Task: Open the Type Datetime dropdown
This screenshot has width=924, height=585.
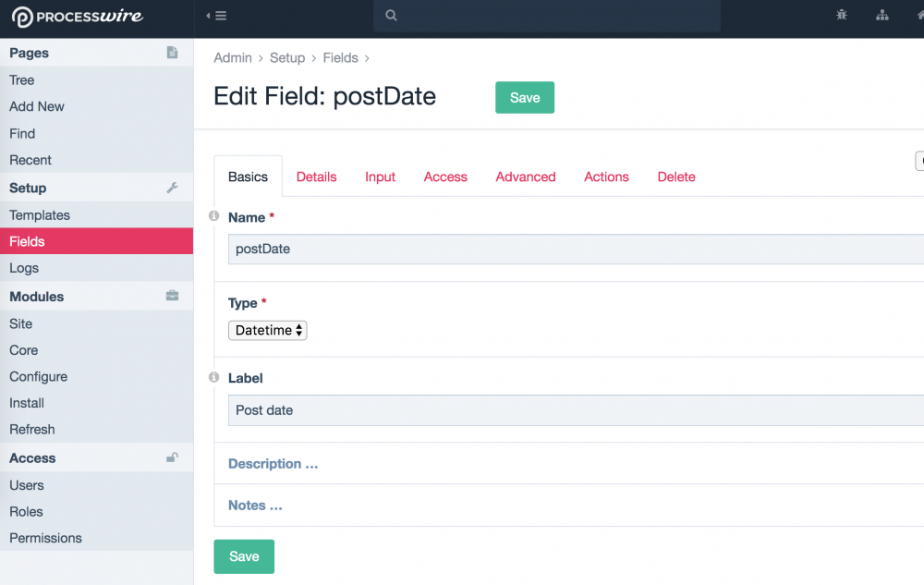Action: coord(268,330)
